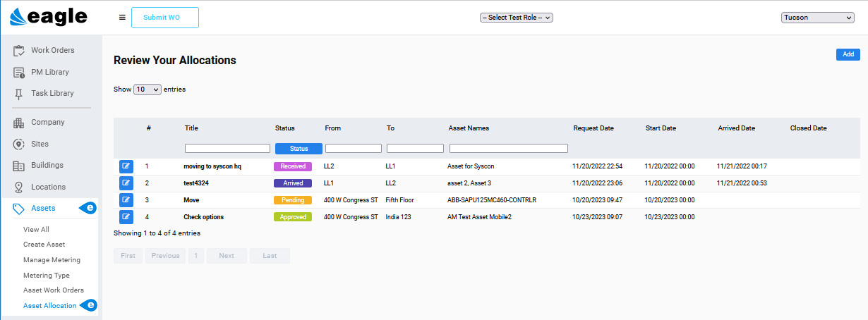Edit the 'Check options' allocation row
This screenshot has width=868, height=320.
coord(126,217)
